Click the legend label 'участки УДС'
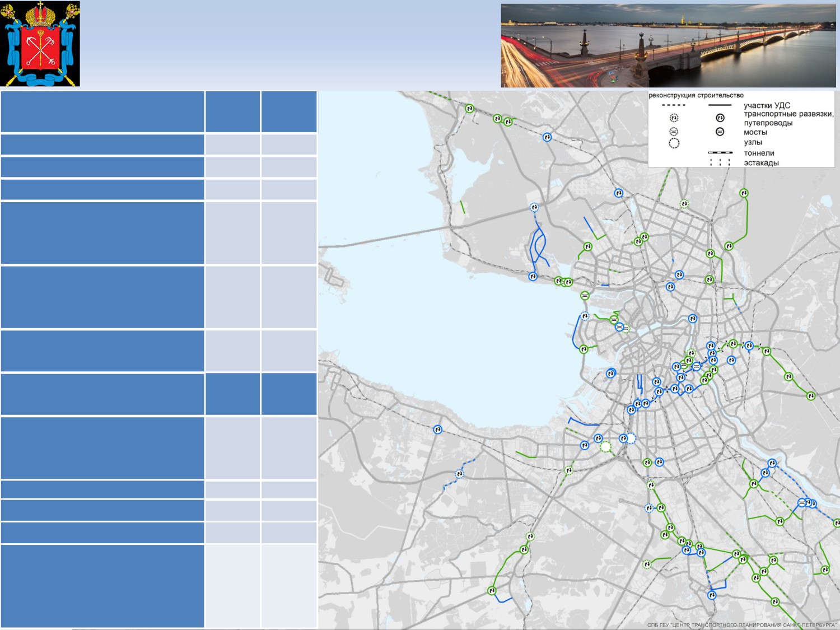 click(x=767, y=105)
